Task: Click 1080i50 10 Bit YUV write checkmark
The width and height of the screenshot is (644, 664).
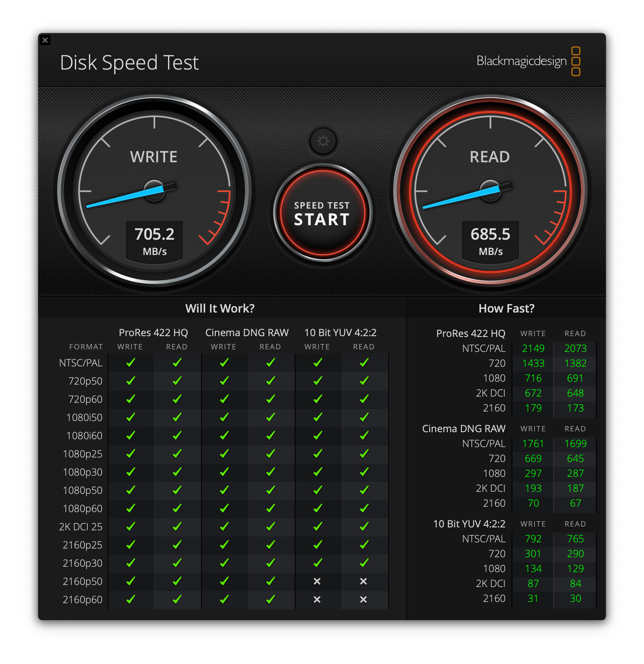Action: pos(318,417)
